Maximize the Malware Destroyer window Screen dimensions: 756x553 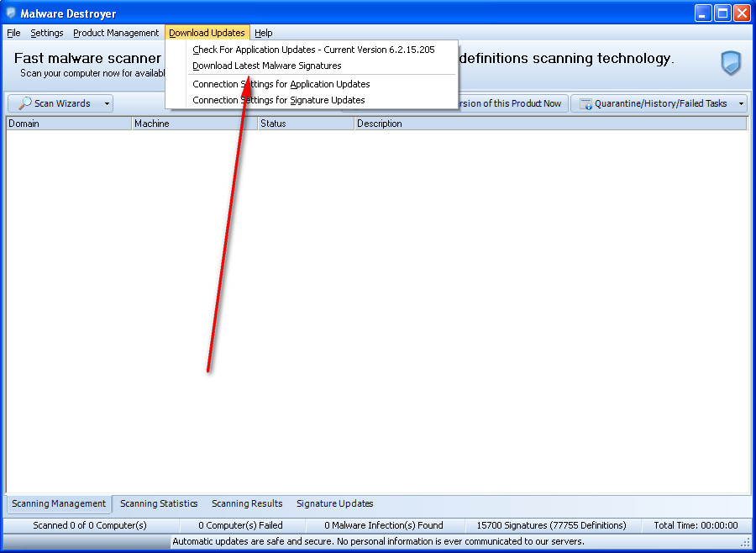coord(723,13)
